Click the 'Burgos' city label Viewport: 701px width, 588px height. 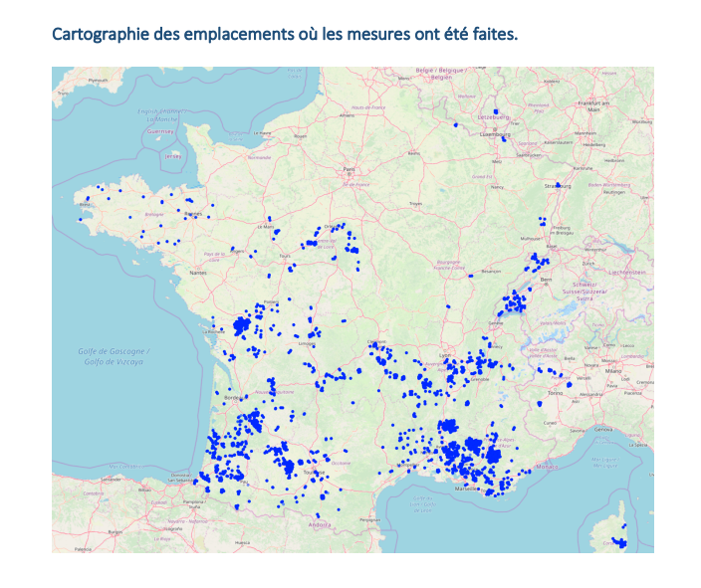[x=115, y=532]
